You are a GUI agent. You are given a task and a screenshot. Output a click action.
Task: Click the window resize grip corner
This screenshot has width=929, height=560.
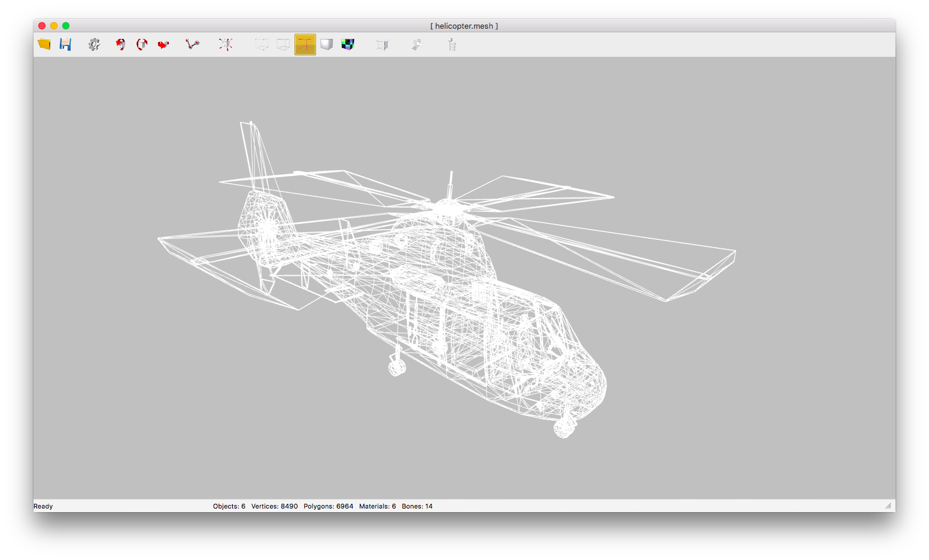888,506
